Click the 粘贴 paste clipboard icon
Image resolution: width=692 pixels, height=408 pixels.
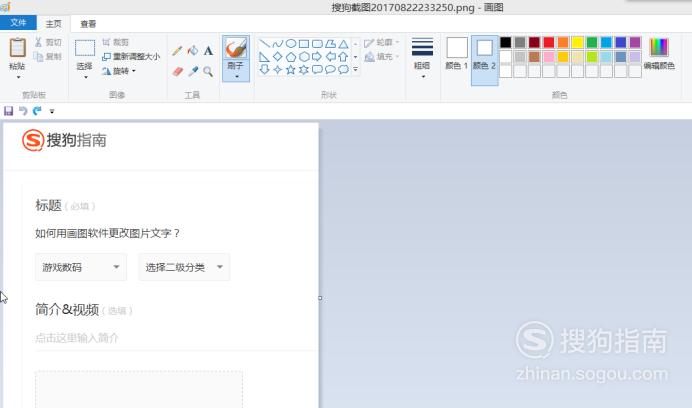[x=17, y=48]
